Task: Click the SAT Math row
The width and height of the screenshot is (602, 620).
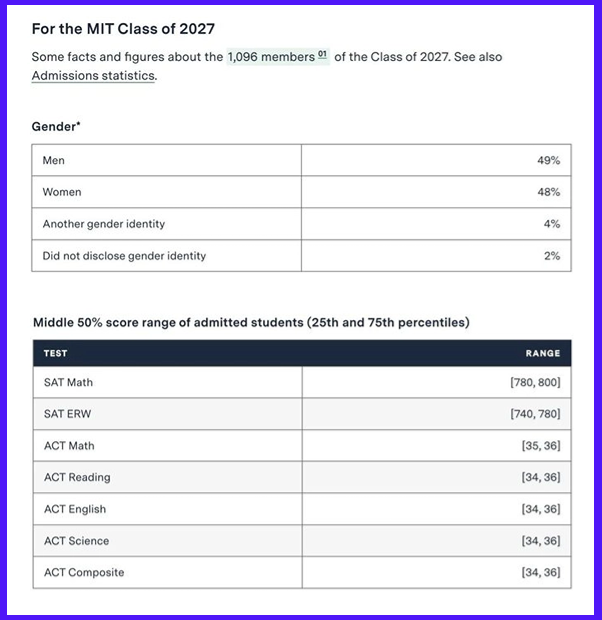Action: click(68, 382)
